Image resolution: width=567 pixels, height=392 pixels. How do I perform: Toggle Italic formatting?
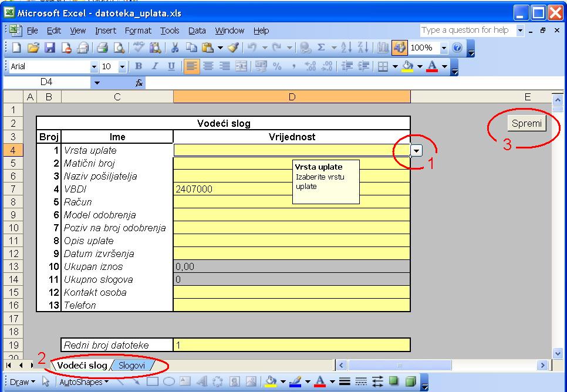[155, 67]
